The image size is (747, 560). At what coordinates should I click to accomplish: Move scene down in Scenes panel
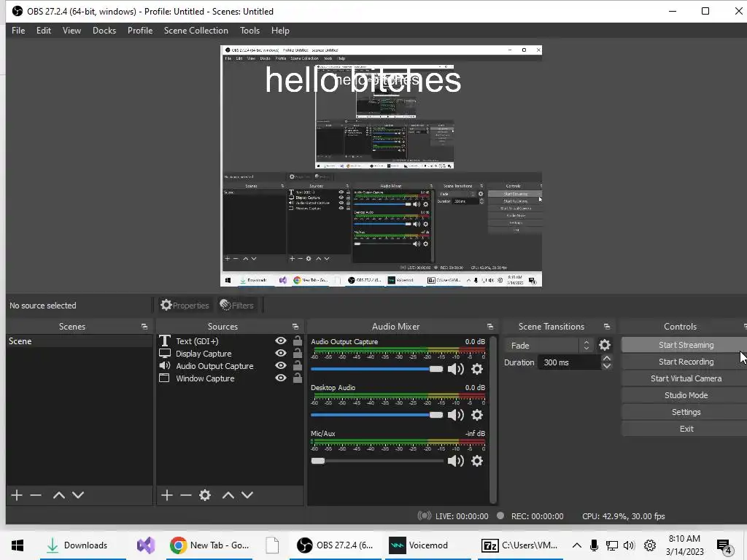pyautogui.click(x=78, y=495)
